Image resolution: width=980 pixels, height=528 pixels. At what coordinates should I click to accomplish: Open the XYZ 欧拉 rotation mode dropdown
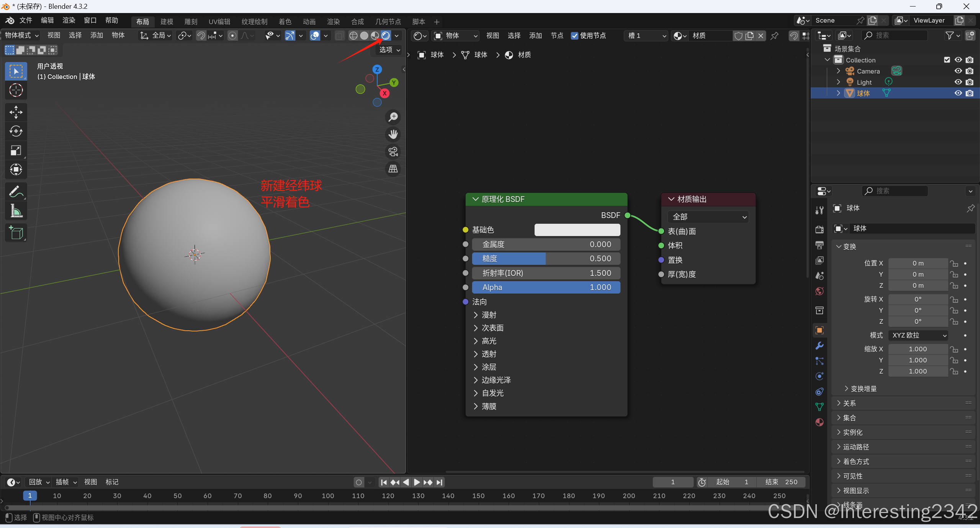click(918, 335)
